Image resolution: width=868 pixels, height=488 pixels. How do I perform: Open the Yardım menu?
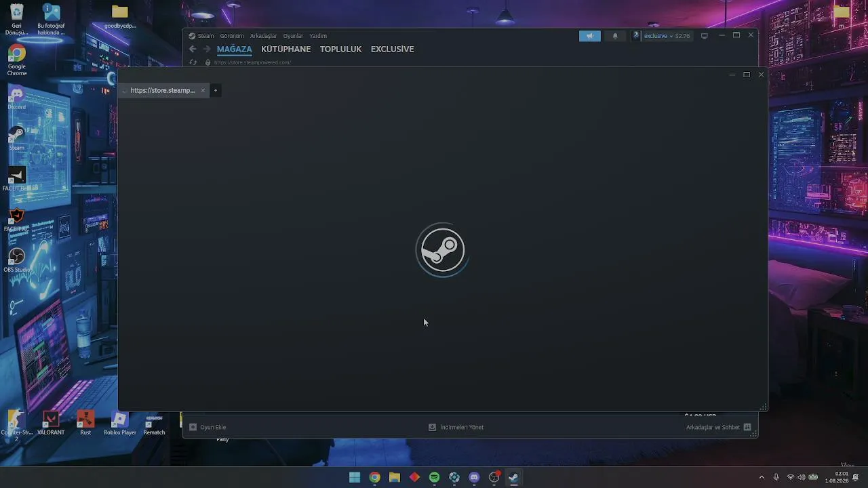coord(318,36)
